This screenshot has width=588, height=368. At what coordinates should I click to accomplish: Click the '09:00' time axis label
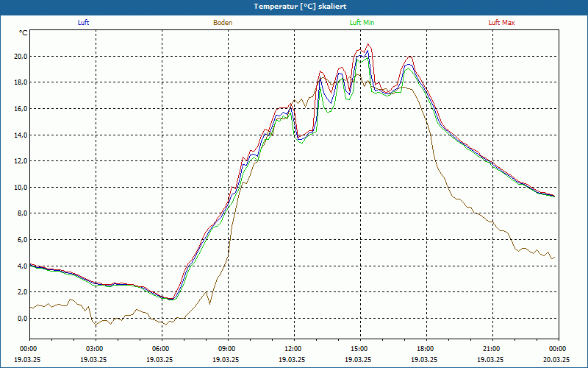(228, 349)
